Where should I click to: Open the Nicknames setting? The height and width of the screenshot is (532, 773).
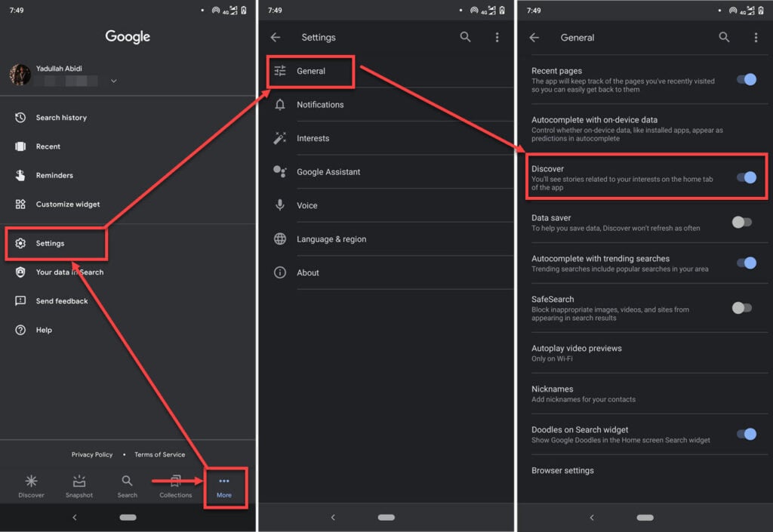click(649, 394)
